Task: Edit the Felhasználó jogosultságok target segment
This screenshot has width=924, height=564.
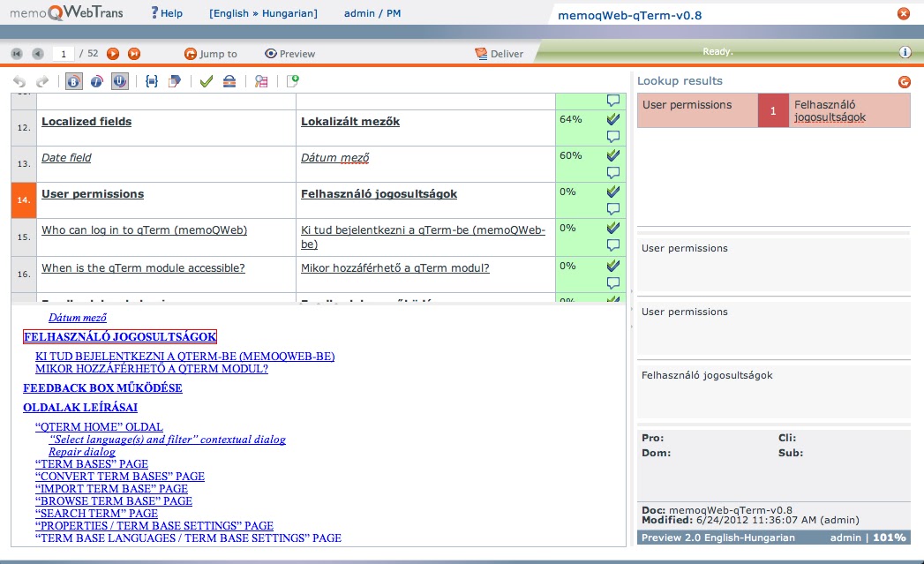Action: click(425, 200)
